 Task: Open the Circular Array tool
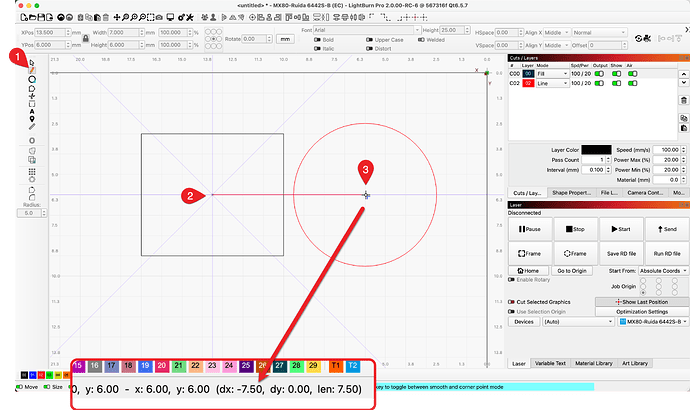coord(32,179)
